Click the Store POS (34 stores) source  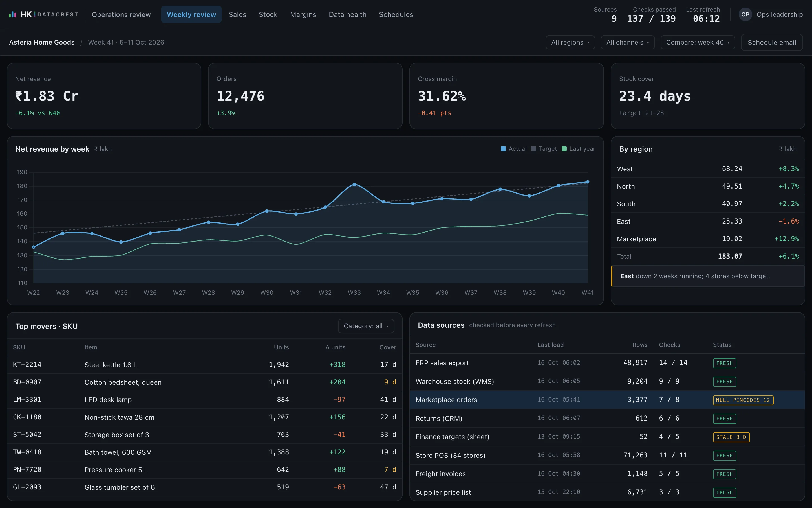[450, 455]
